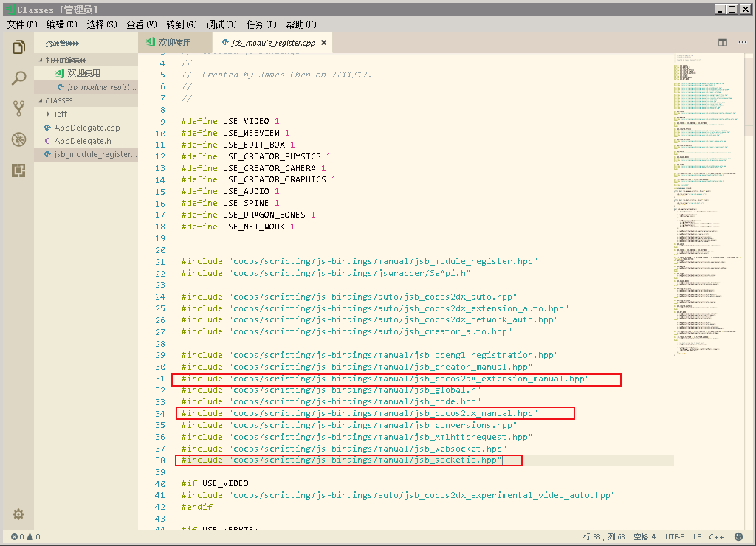Open AppDelegate.cpp in the explorer
Screen dimensions: 756x546
(x=86, y=128)
